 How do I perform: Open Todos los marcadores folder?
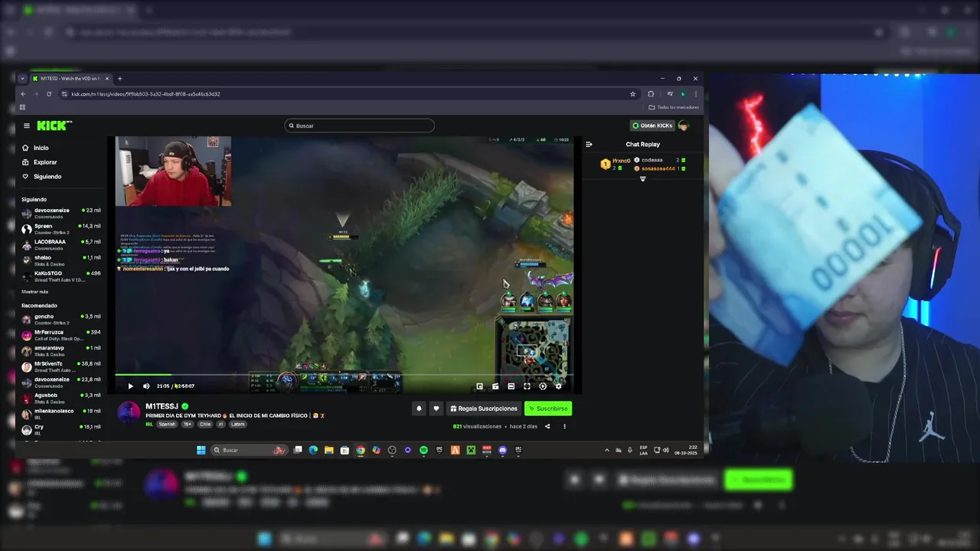[674, 107]
